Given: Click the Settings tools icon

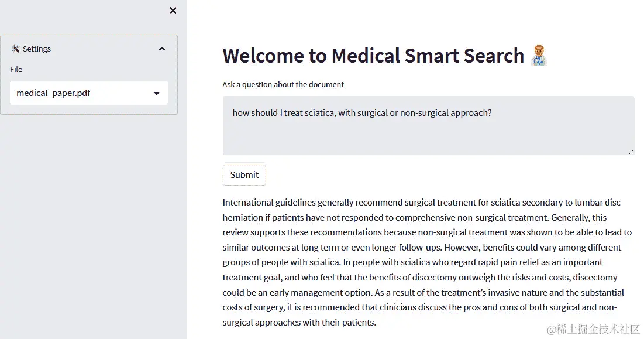Looking at the screenshot, I should 16,49.
